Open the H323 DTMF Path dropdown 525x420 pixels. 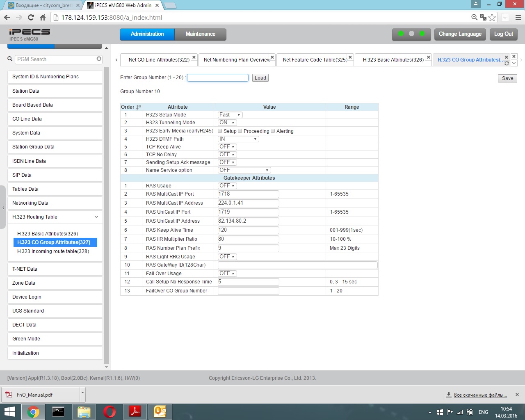point(238,139)
